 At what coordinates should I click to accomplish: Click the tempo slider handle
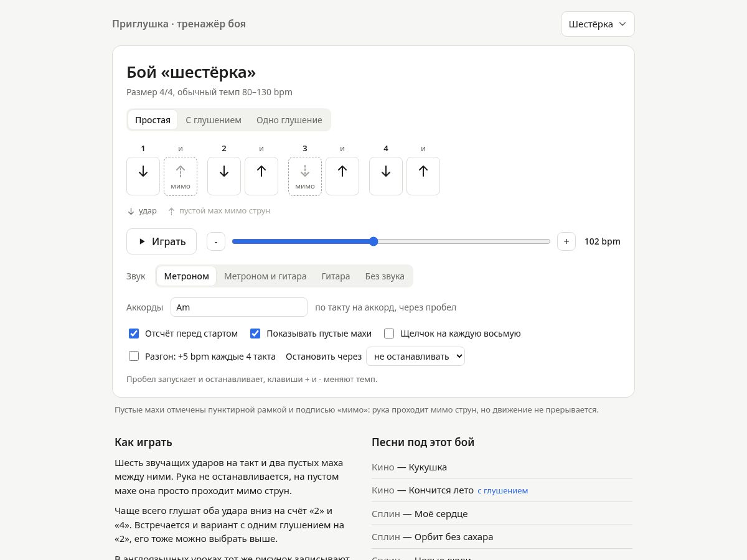374,241
